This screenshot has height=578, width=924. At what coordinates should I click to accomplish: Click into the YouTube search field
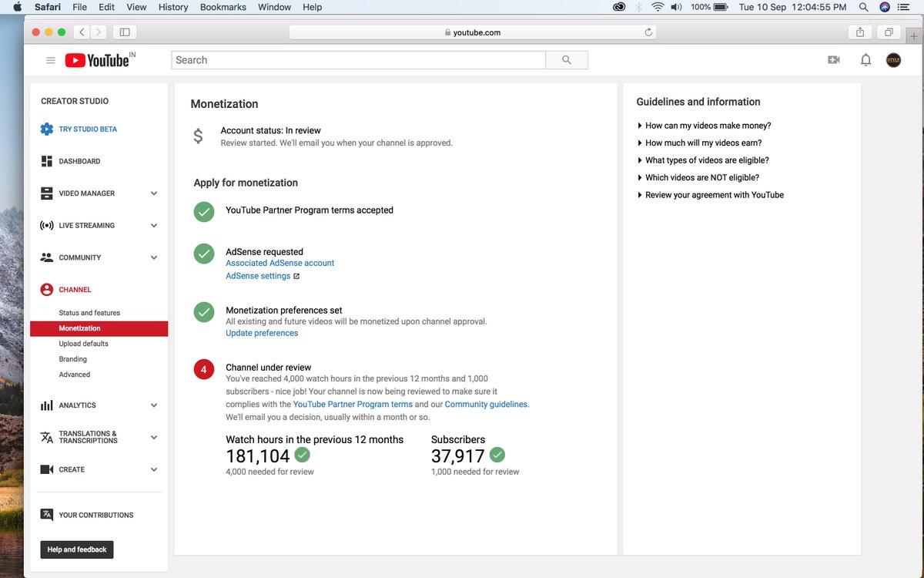[x=358, y=60]
